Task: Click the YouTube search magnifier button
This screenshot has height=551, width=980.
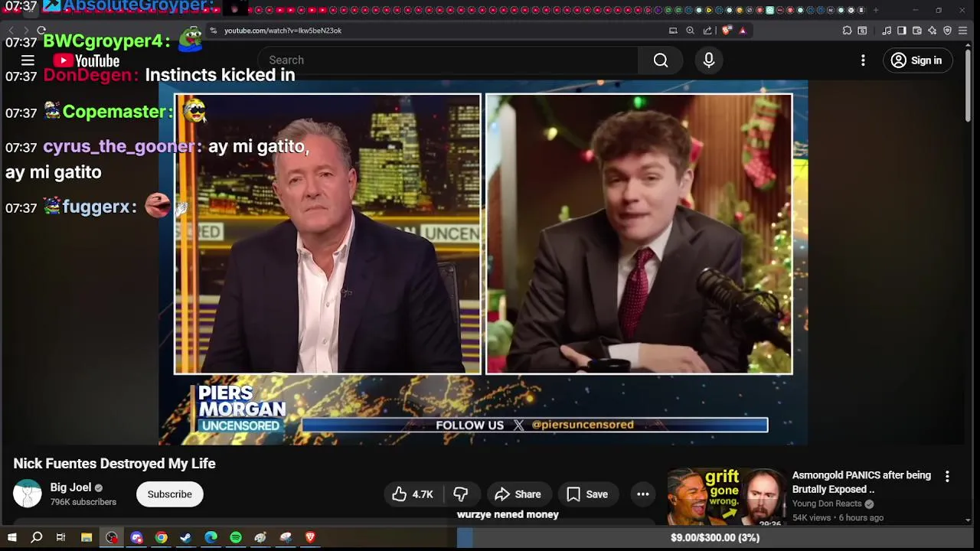Action: [x=661, y=60]
